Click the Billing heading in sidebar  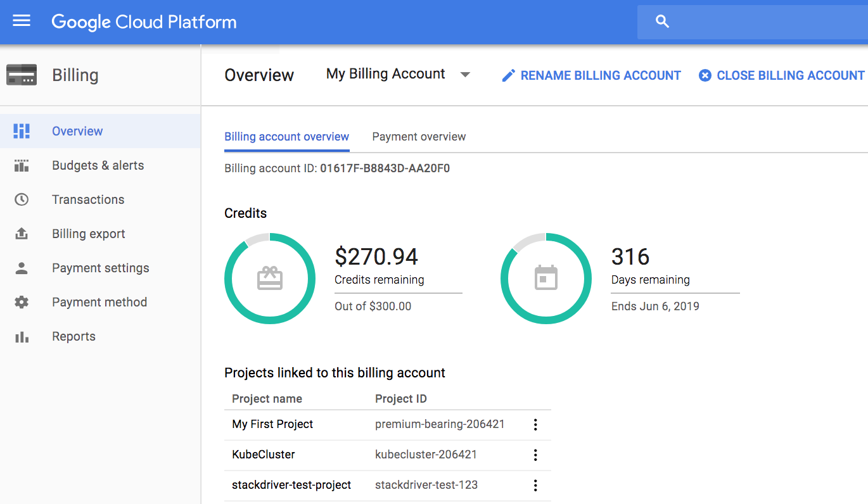(75, 75)
